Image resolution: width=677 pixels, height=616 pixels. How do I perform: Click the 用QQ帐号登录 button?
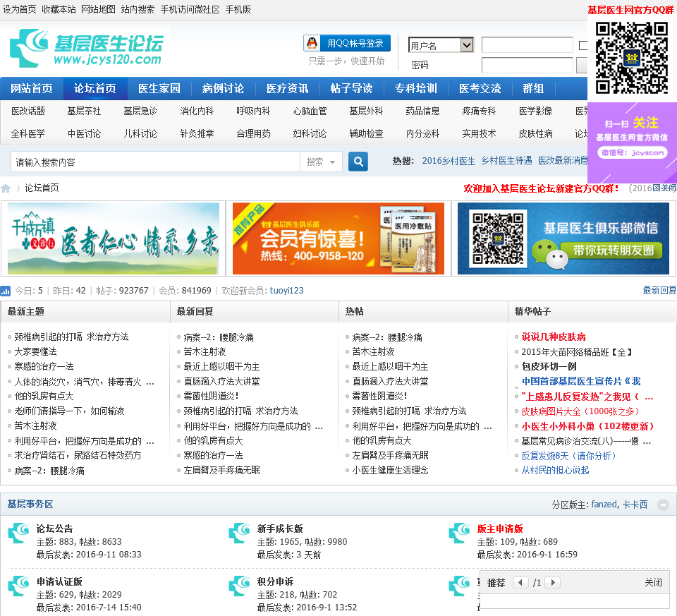(x=347, y=43)
